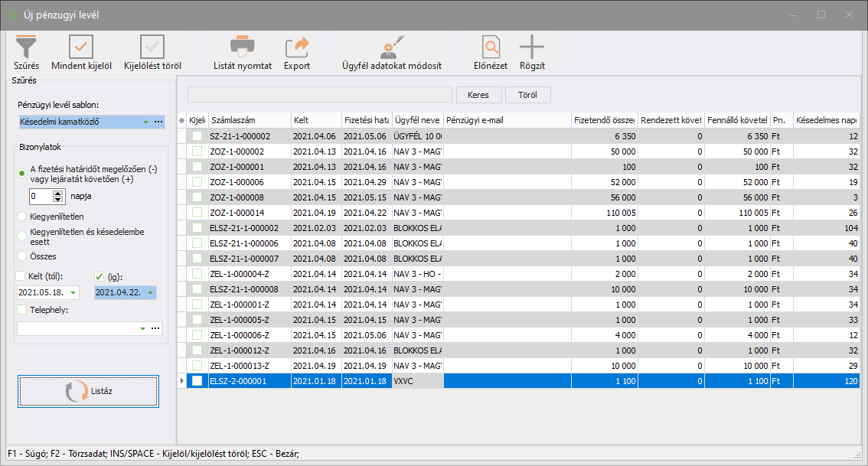
Task: Open the Előnézet preview icon
Action: [491, 47]
